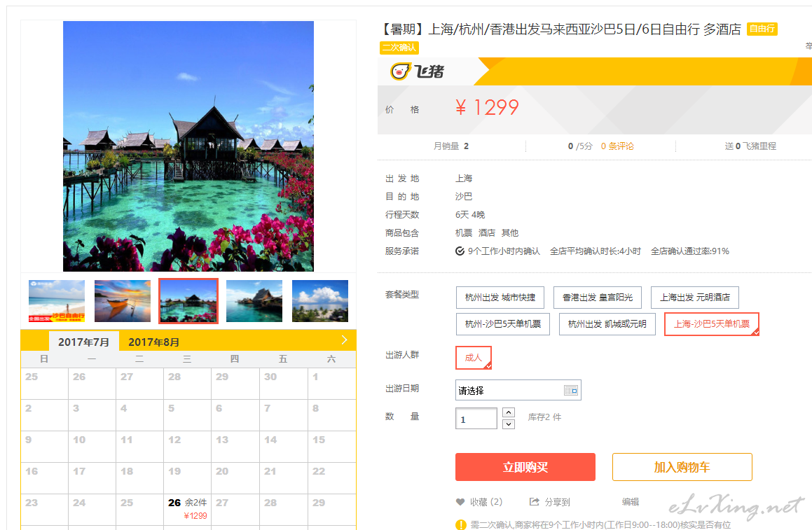This screenshot has height=530, width=812.
Task: Select the fourth stilt house thumbnail
Action: pyautogui.click(x=254, y=301)
